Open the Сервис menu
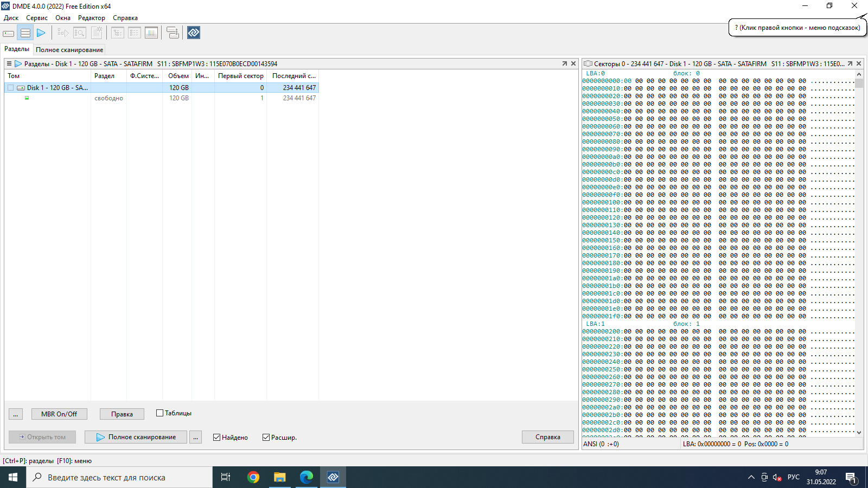 click(37, 18)
